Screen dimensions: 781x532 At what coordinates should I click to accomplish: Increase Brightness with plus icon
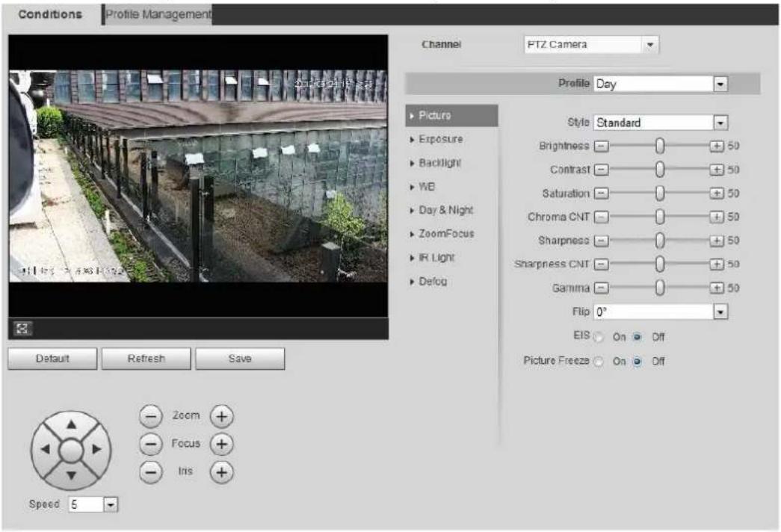point(717,146)
